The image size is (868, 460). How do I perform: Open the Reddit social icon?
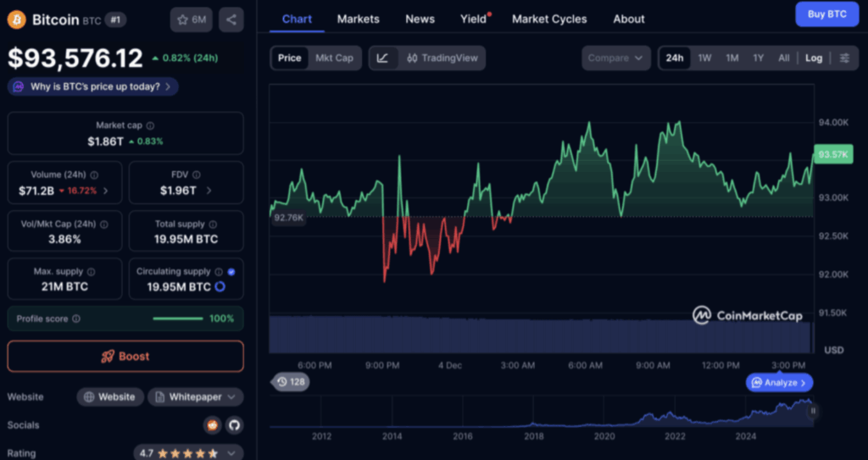[213, 424]
